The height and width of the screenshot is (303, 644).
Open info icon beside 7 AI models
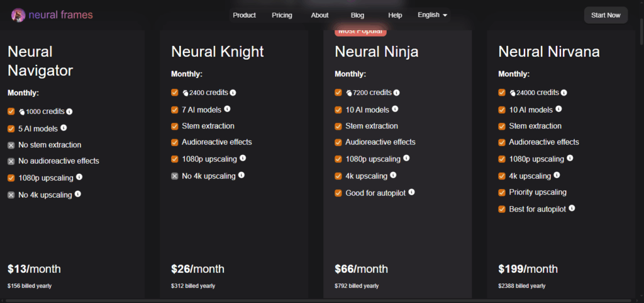coord(227,109)
